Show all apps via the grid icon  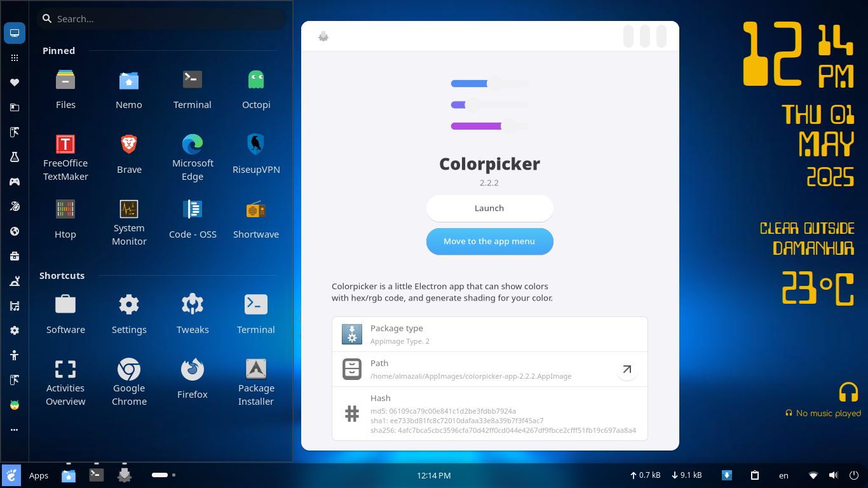pyautogui.click(x=15, y=58)
